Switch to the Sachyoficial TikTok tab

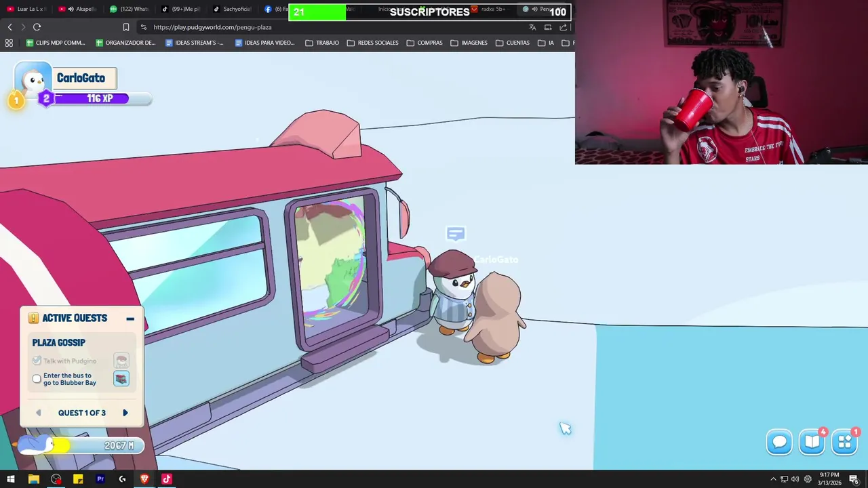point(232,9)
